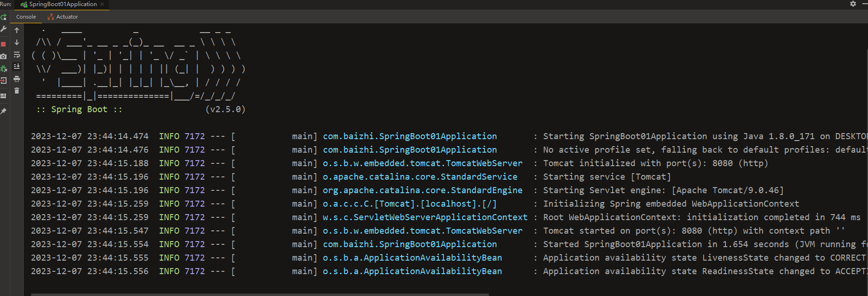Click o.s.b.w.embedded.tomcat.TomcatWebServer at 23:44:15.547

423,231
